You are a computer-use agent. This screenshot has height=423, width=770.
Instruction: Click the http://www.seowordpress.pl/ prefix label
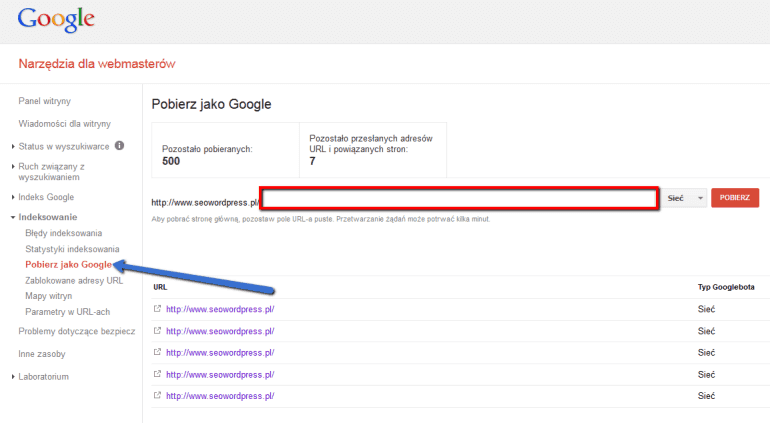[x=205, y=203]
